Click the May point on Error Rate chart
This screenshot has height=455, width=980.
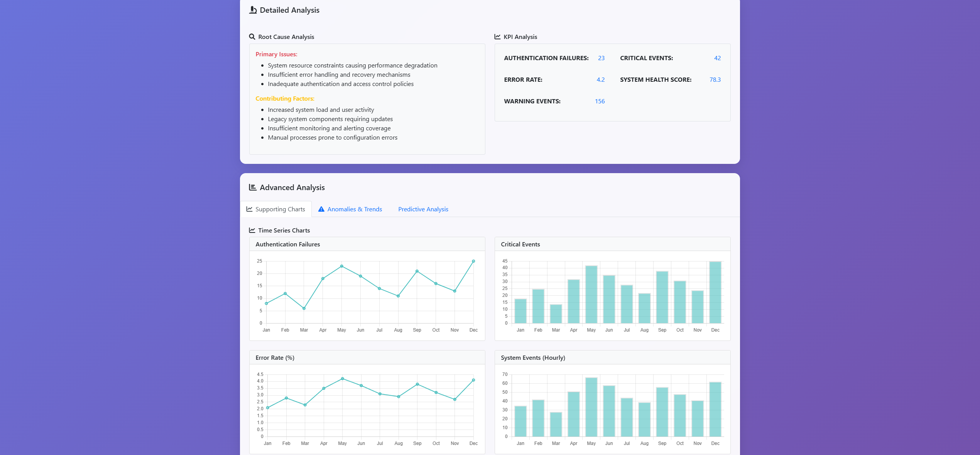point(342,379)
